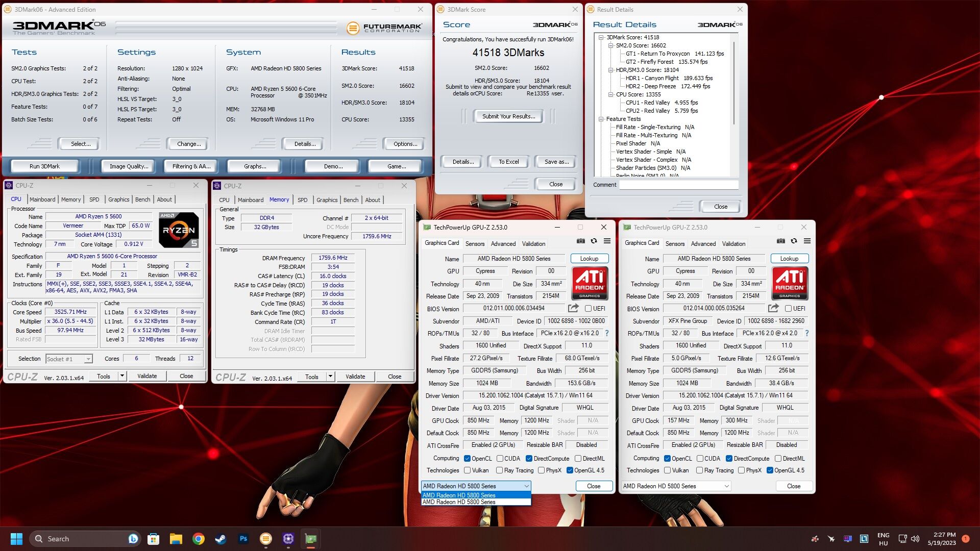Image resolution: width=980 pixels, height=551 pixels.
Task: Open Microsoft Store from taskbar
Action: pyautogui.click(x=153, y=539)
